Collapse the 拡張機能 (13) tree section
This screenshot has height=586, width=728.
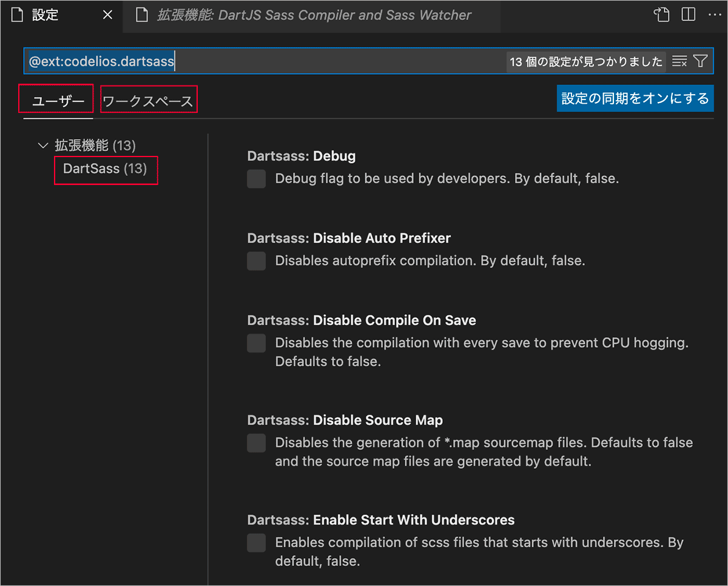[42, 146]
